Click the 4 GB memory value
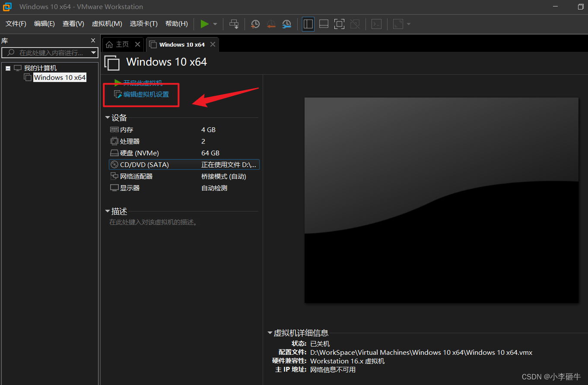This screenshot has height=385, width=588. (x=208, y=129)
